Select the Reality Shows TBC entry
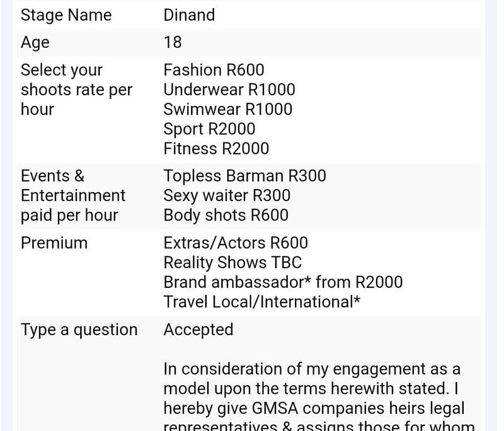Viewport: 504px width, 431px height. tap(232, 263)
